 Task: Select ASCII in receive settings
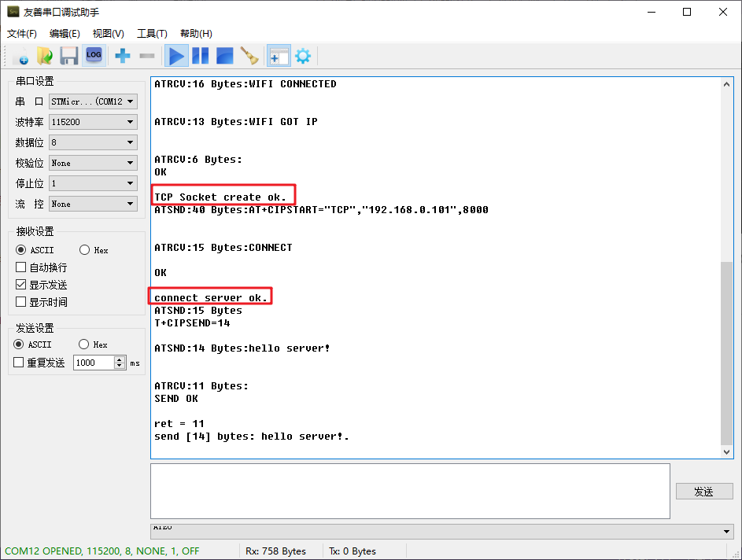coord(20,250)
